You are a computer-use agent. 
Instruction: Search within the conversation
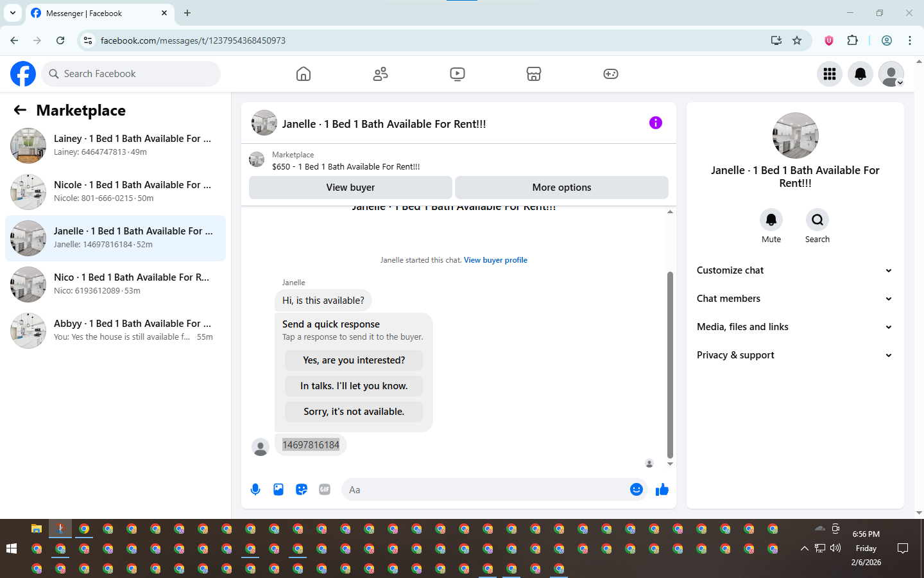pyautogui.click(x=817, y=220)
